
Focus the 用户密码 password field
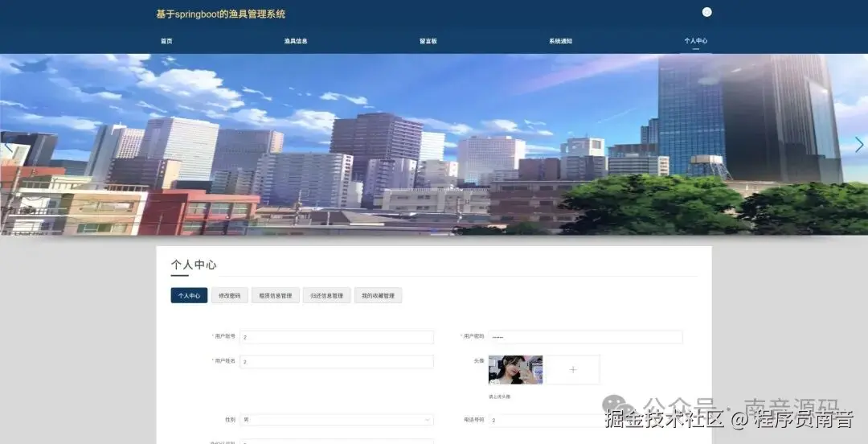point(586,337)
